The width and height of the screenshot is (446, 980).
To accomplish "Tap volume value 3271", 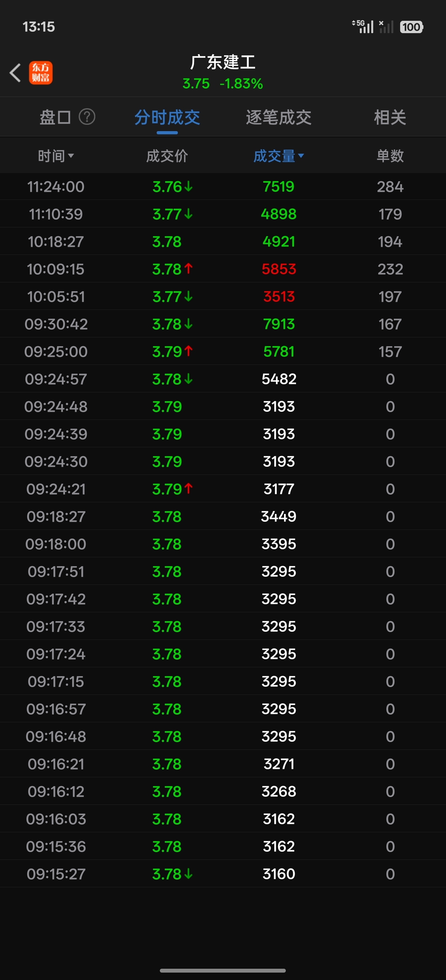I will (x=279, y=764).
